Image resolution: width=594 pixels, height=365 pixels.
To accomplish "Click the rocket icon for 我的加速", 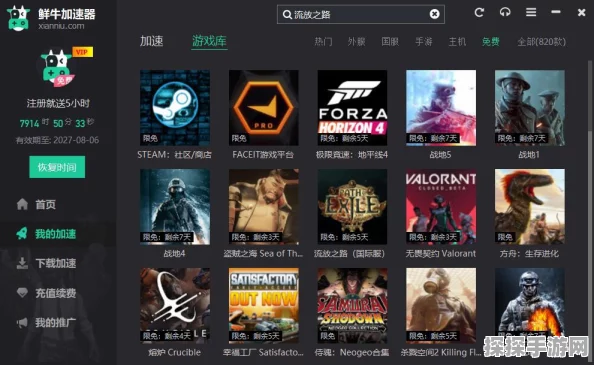I will pos(22,233).
